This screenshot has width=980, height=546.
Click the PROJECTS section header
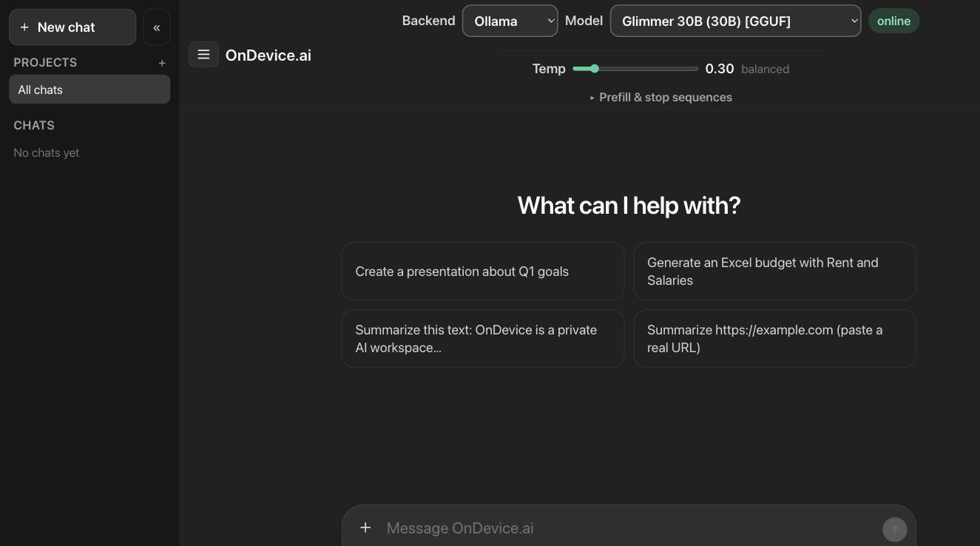click(45, 63)
